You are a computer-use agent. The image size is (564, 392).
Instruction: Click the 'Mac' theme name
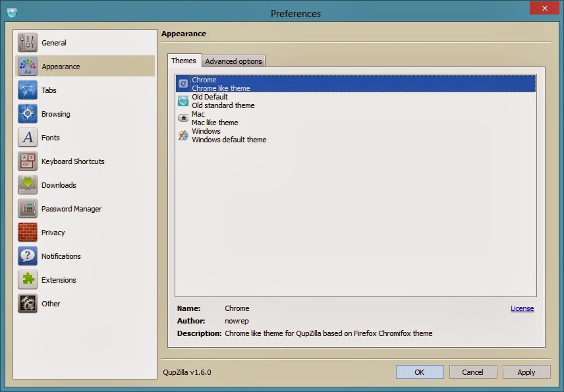tap(198, 114)
